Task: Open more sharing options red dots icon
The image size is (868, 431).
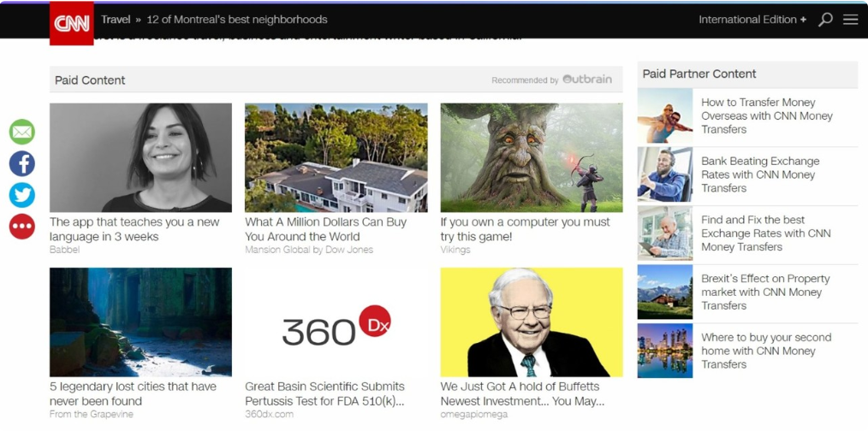Action: coord(22,227)
